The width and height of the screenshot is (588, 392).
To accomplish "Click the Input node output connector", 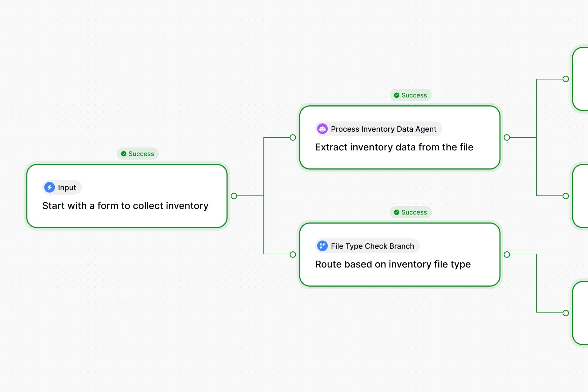I will [234, 196].
